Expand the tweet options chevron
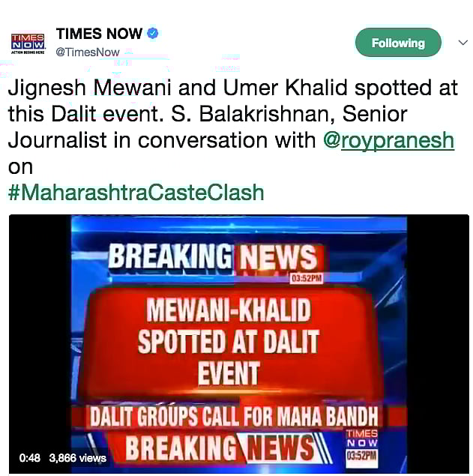 click(x=463, y=43)
